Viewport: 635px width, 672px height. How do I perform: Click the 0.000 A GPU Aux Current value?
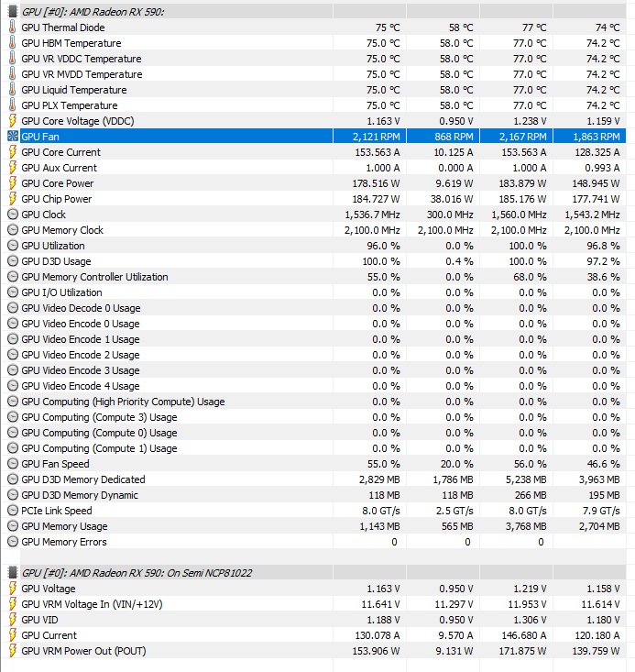click(455, 168)
